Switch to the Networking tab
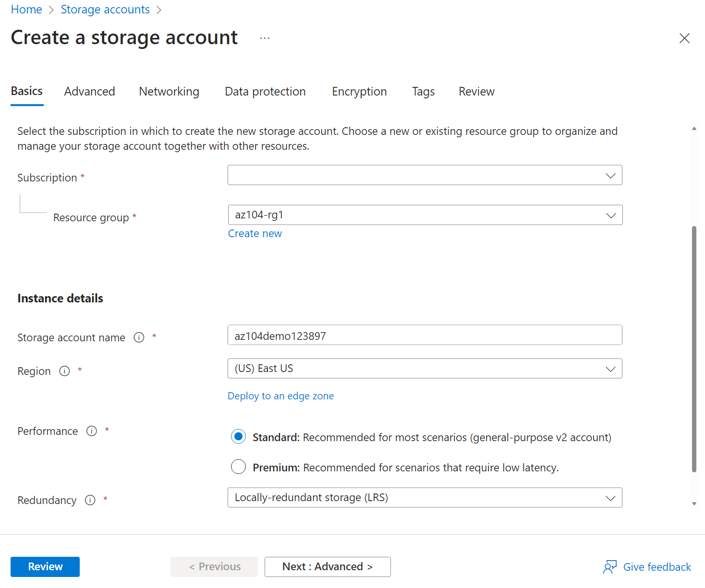 click(x=169, y=92)
